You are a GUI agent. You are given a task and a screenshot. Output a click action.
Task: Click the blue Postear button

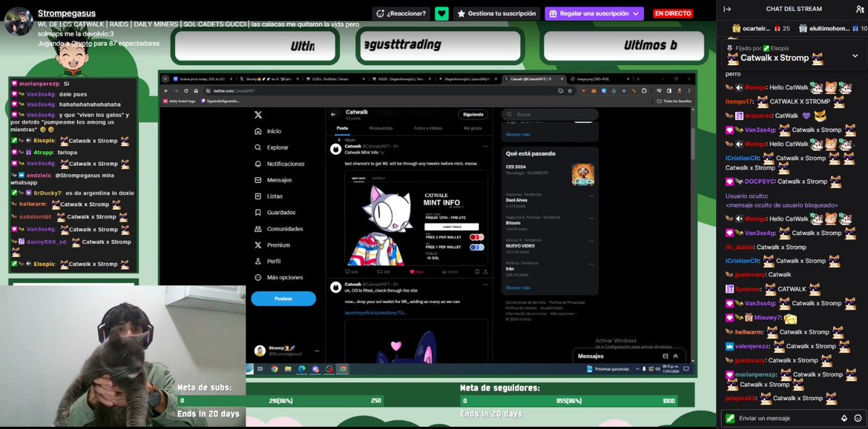[x=284, y=299]
